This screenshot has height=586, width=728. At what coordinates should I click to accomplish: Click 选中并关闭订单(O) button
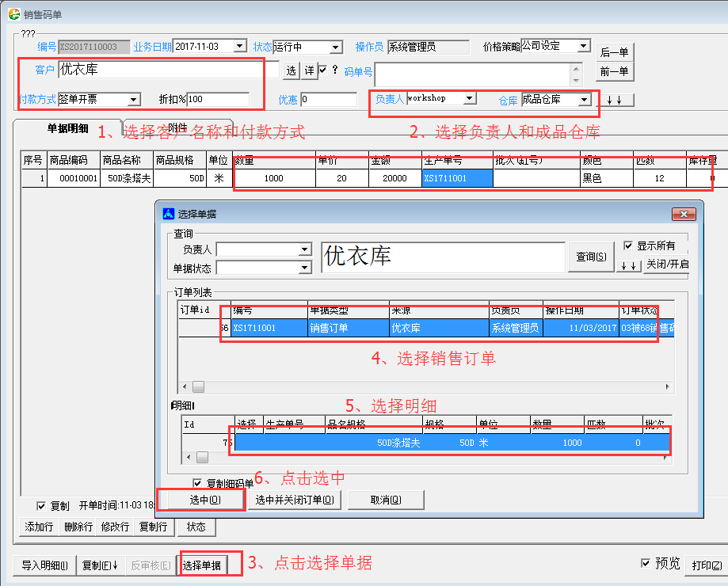295,500
